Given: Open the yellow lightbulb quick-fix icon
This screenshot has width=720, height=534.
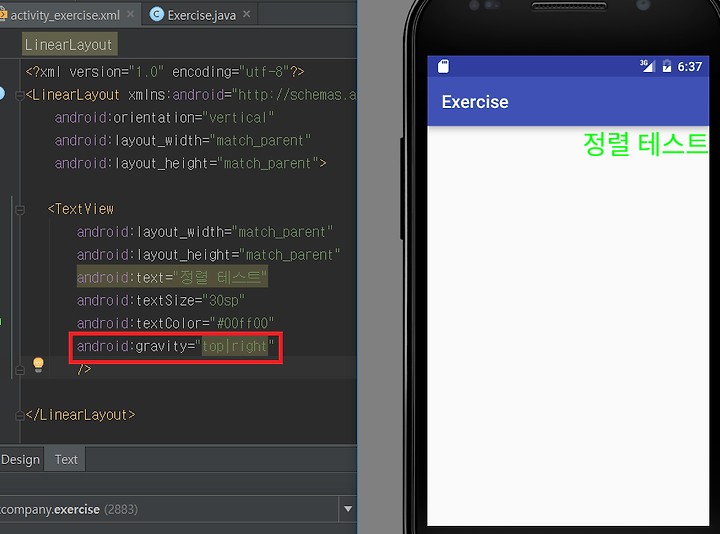Looking at the screenshot, I should click(x=39, y=365).
